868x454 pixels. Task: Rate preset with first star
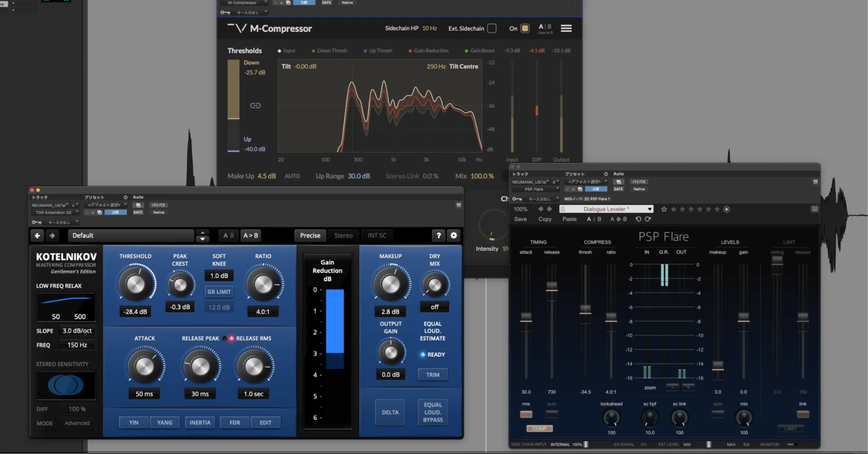664,209
